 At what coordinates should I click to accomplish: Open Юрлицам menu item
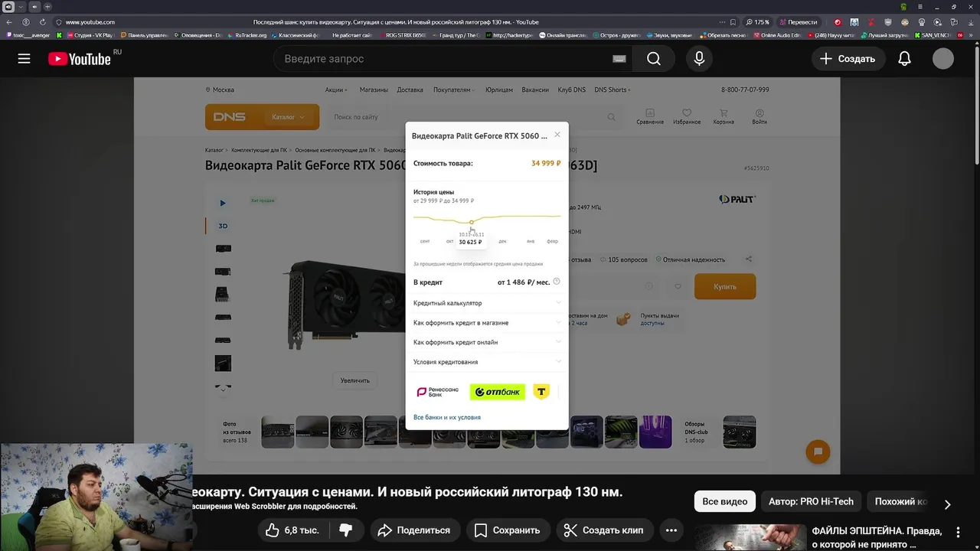[x=499, y=90]
